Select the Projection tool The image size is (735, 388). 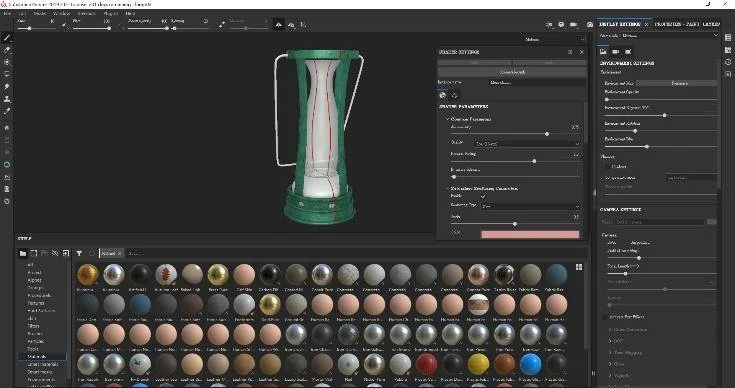(x=7, y=62)
